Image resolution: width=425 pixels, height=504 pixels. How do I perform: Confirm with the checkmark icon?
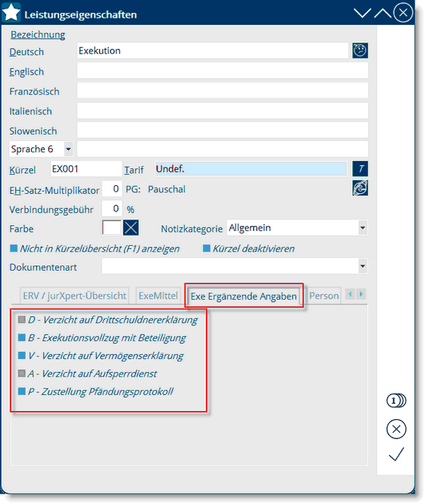(396, 454)
